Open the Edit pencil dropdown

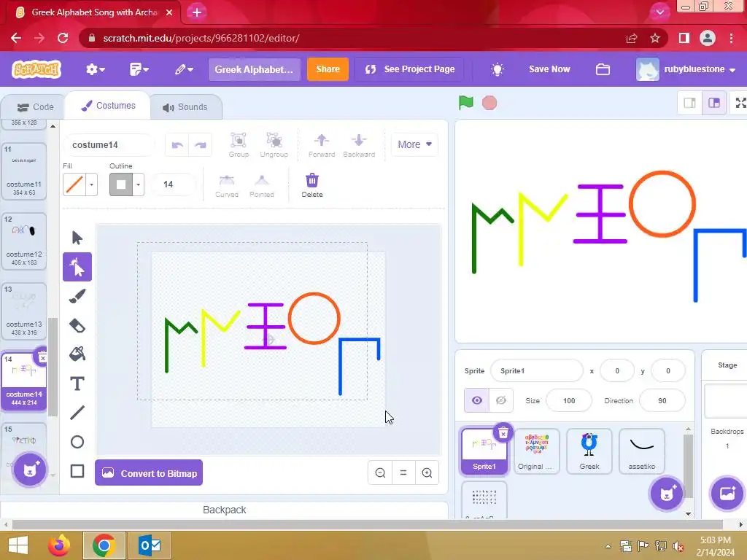tap(183, 69)
